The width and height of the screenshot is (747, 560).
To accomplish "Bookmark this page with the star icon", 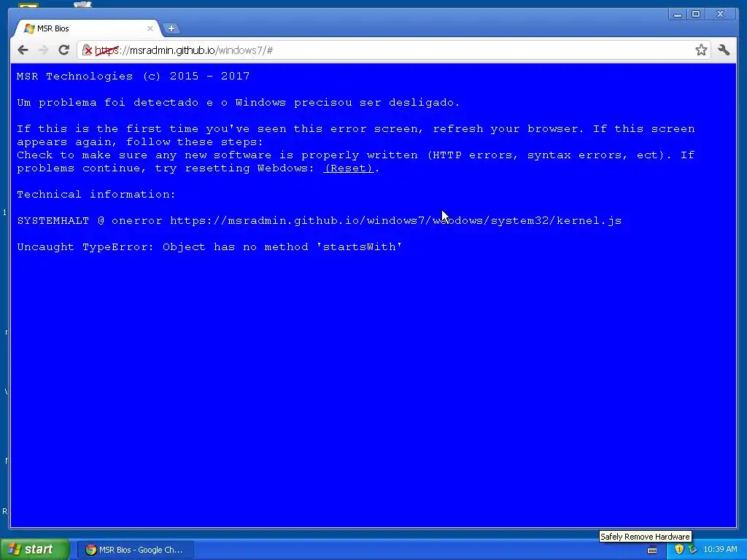I will (x=701, y=50).
